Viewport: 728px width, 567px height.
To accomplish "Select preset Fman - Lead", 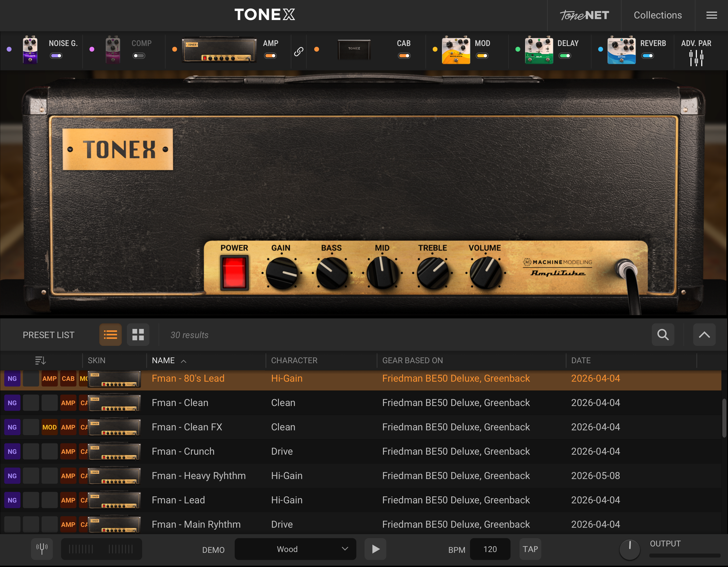I will click(361, 500).
